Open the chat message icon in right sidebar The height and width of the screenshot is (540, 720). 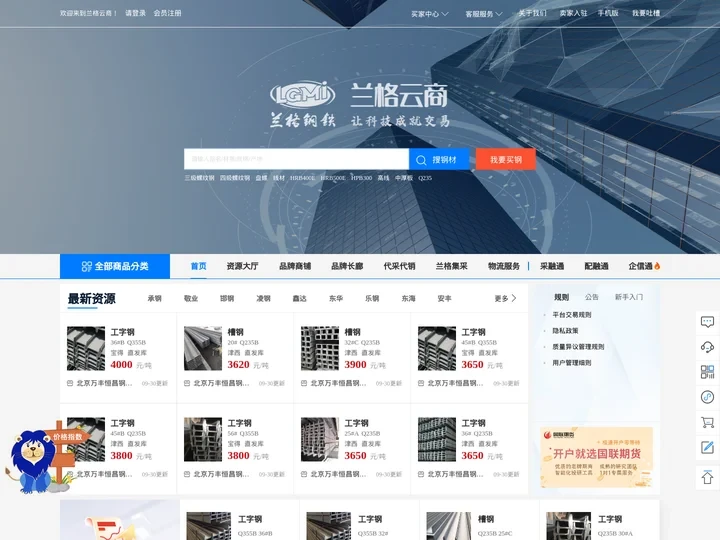pyautogui.click(x=707, y=322)
